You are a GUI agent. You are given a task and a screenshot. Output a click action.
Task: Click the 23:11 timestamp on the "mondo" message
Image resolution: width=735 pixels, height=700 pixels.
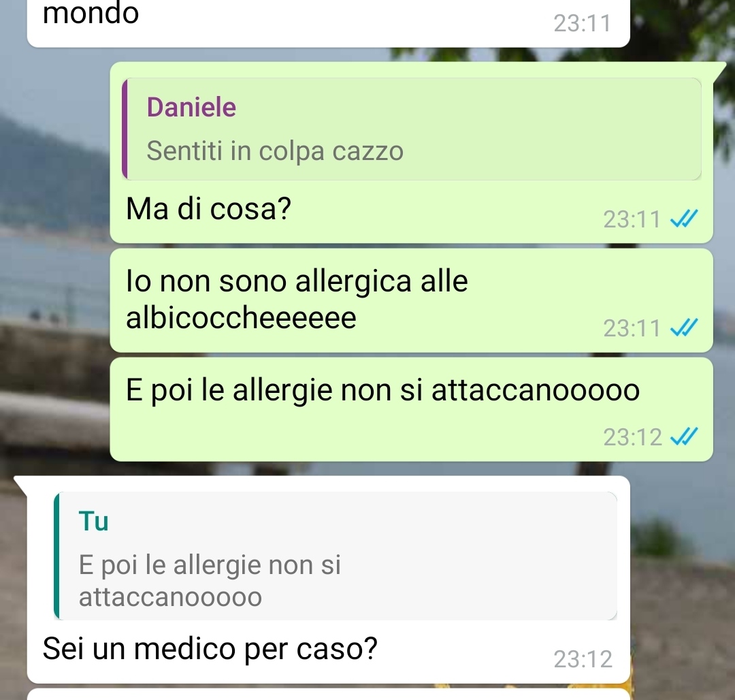(583, 23)
